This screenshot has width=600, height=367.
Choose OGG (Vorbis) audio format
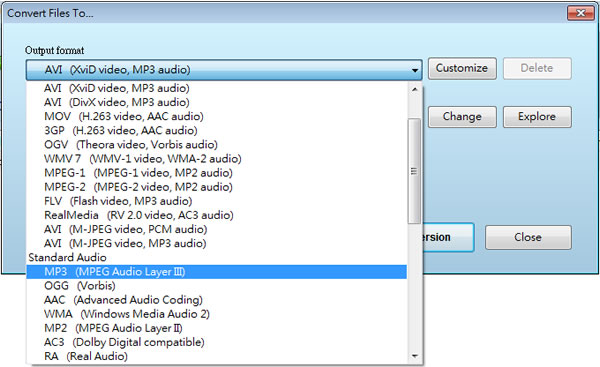pyautogui.click(x=217, y=286)
